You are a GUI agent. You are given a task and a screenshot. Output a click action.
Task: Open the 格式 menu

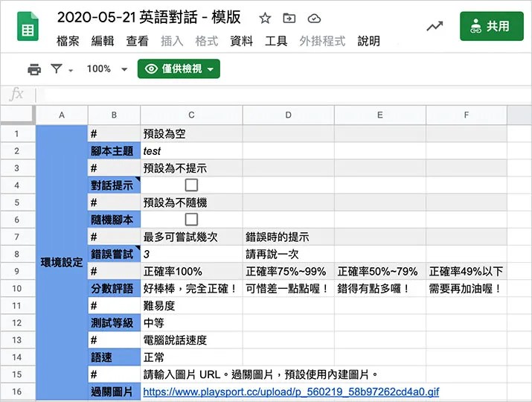coord(207,41)
